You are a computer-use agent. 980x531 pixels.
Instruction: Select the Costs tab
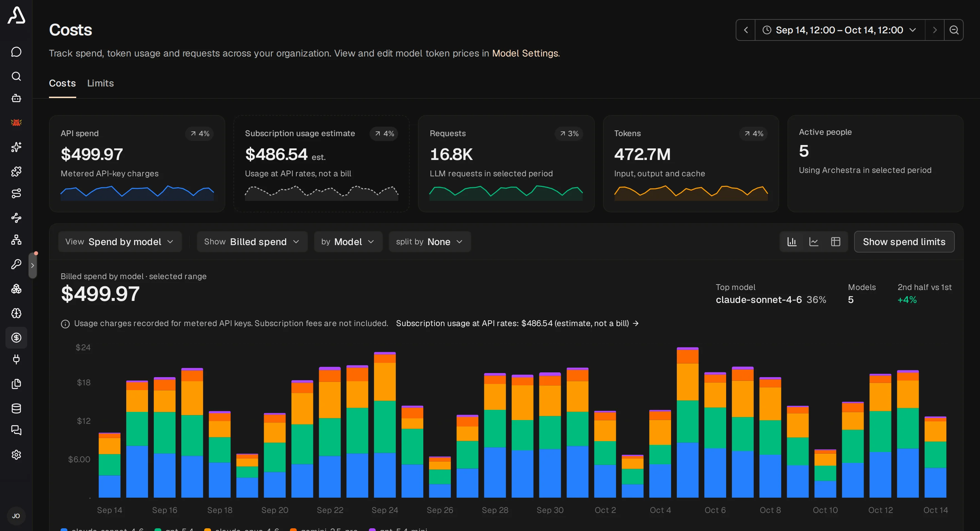[x=62, y=83]
